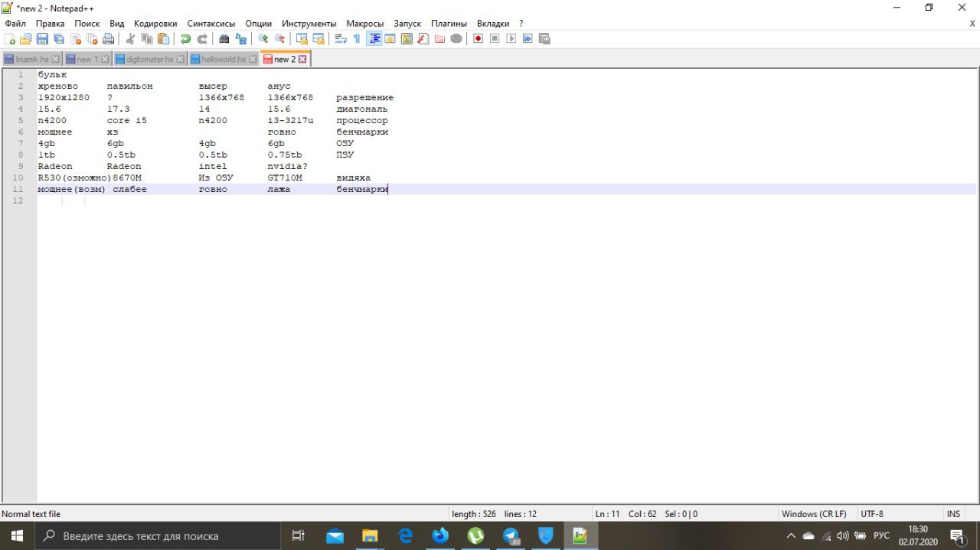Image resolution: width=980 pixels, height=550 pixels.
Task: Open the Правка menu
Action: pos(50,24)
